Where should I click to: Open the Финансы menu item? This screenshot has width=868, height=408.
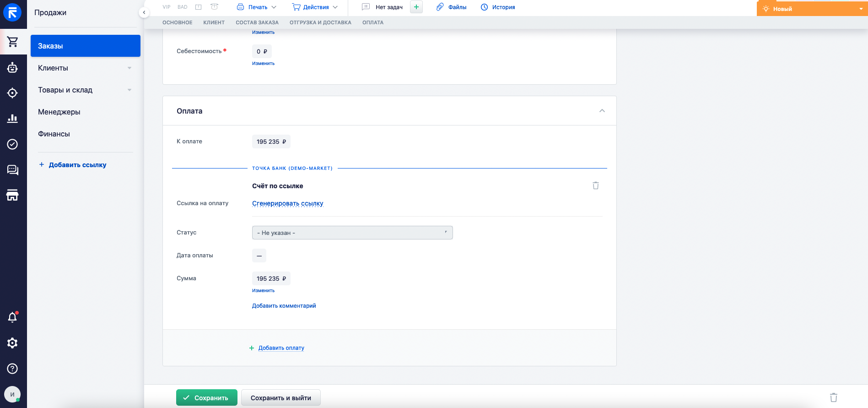(54, 134)
